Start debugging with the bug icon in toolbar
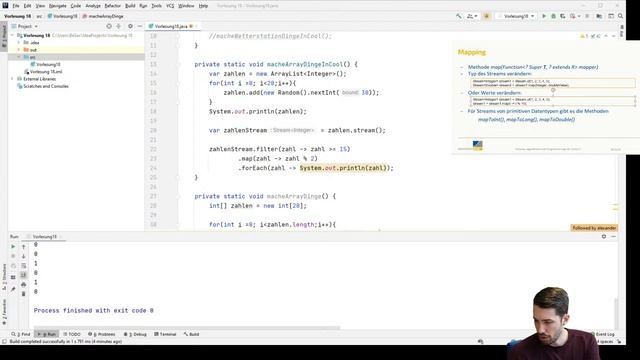Screen dimensions: 640x360 pyautogui.click(x=553, y=16)
